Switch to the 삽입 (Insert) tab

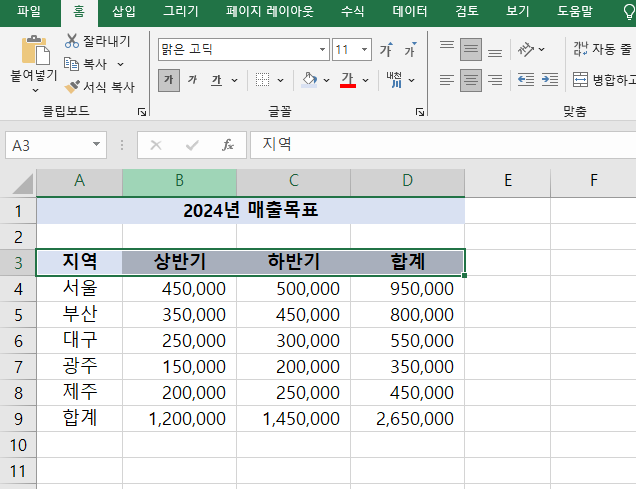(x=124, y=11)
